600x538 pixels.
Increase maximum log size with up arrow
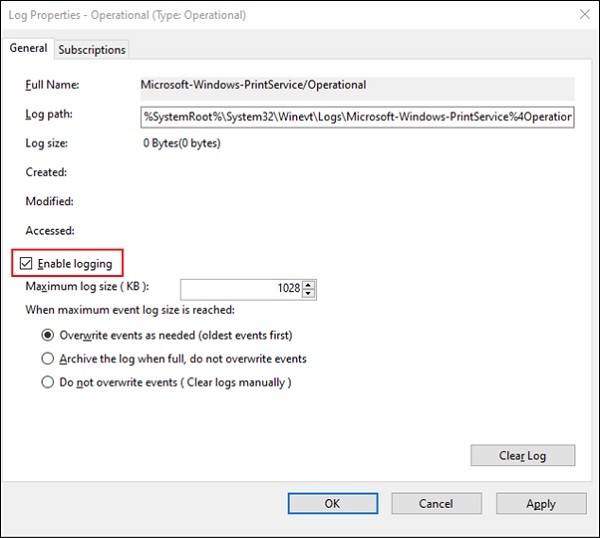308,285
